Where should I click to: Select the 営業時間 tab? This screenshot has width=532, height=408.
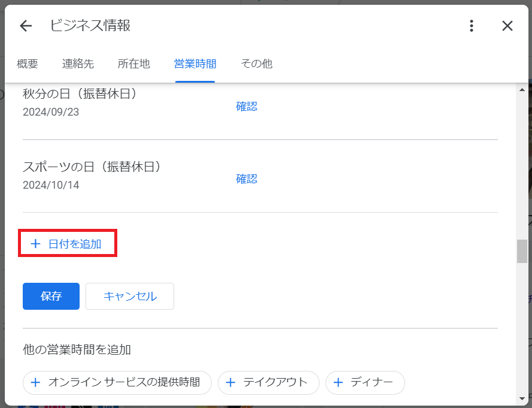click(x=195, y=64)
